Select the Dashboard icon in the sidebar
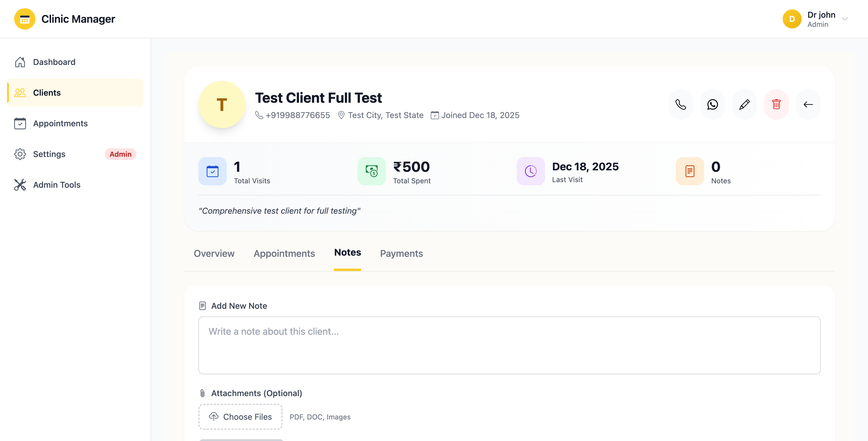 20,62
